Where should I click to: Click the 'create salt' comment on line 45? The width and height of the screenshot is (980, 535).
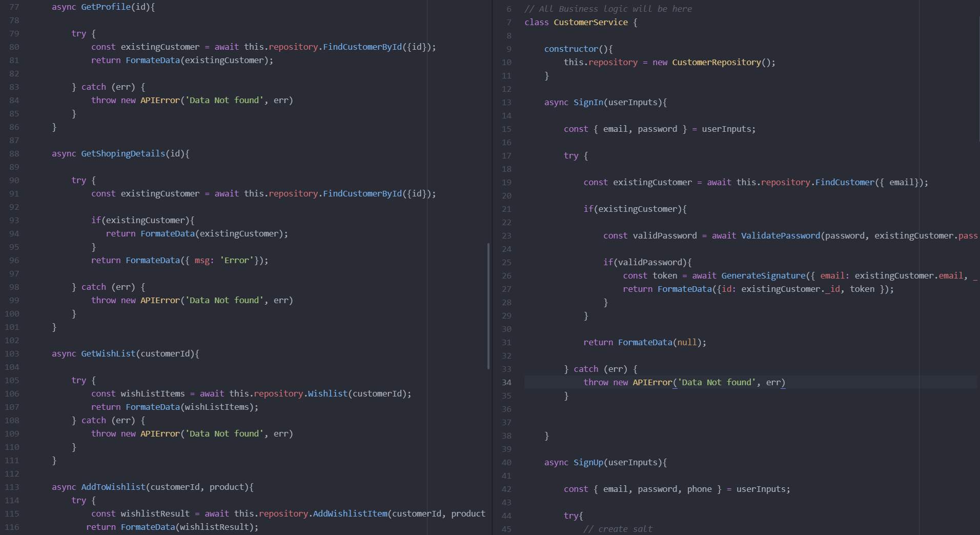pyautogui.click(x=618, y=529)
